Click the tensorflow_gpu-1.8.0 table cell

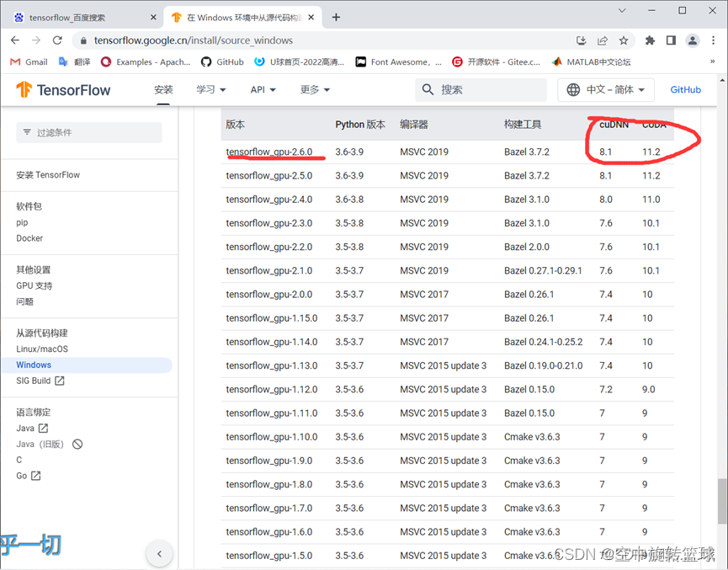[x=269, y=484]
